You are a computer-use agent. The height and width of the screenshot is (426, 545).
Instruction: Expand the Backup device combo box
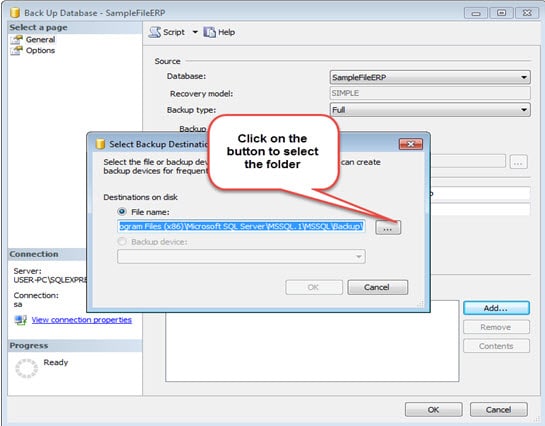pos(241,257)
